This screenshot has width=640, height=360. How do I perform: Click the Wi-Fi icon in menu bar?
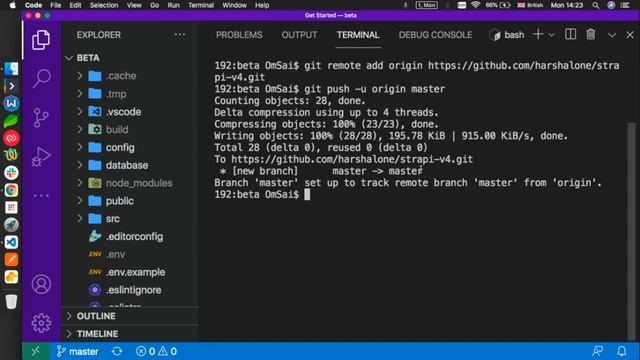pyautogui.click(x=475, y=5)
